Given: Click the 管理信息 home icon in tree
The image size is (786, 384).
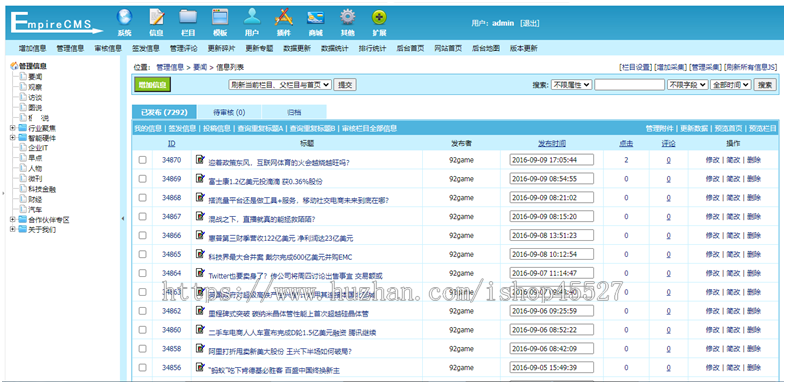Looking at the screenshot, I should coord(14,66).
